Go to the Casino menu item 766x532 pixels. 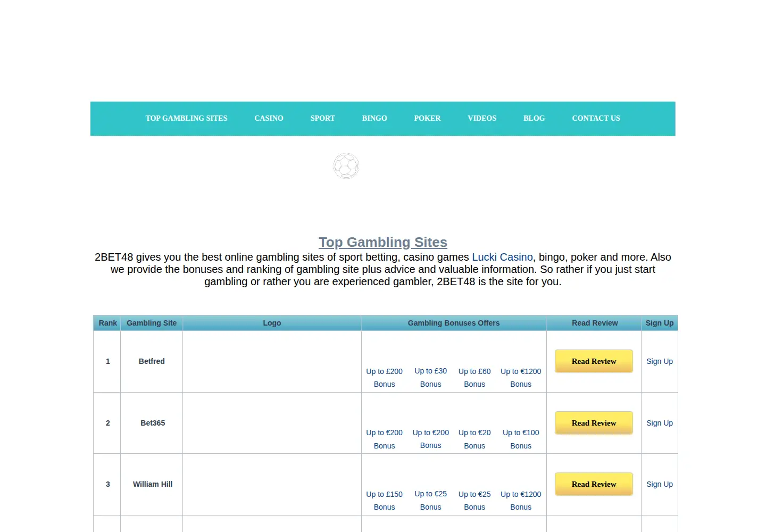269,118
